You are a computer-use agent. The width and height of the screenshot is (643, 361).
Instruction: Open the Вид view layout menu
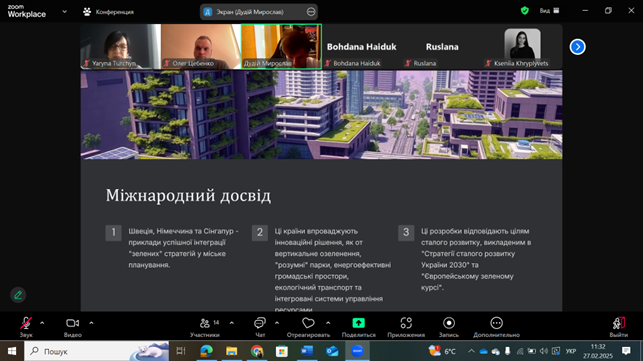[549, 11]
